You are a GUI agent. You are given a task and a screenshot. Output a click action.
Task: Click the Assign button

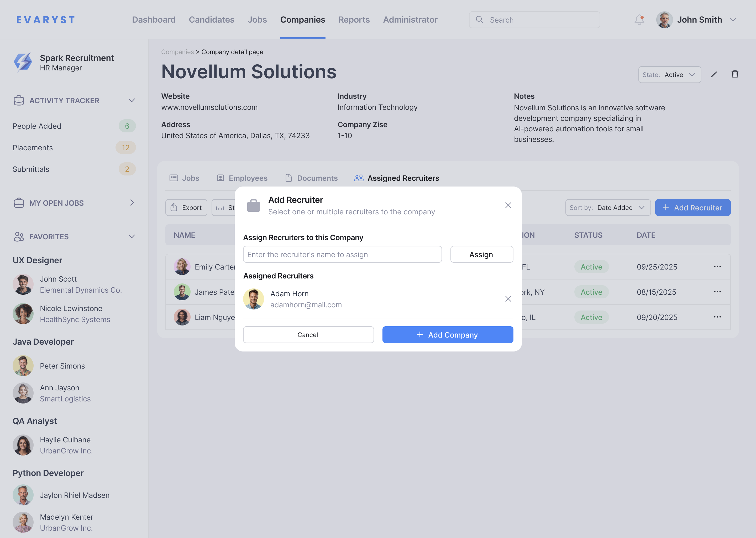pos(481,254)
